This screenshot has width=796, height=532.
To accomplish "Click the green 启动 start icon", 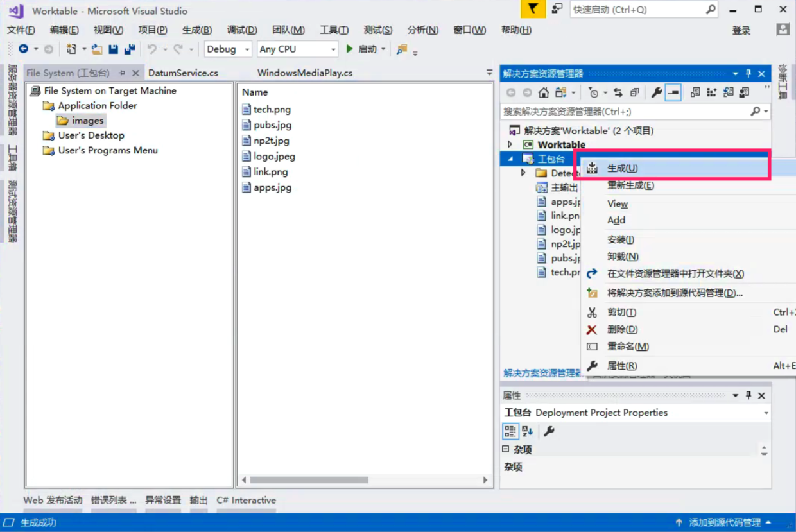I will pos(350,49).
